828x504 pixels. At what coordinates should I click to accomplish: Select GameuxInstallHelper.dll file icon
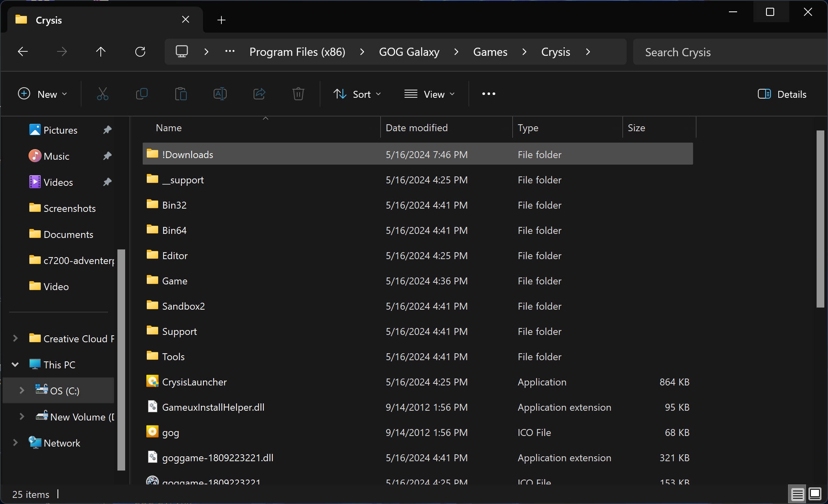152,406
